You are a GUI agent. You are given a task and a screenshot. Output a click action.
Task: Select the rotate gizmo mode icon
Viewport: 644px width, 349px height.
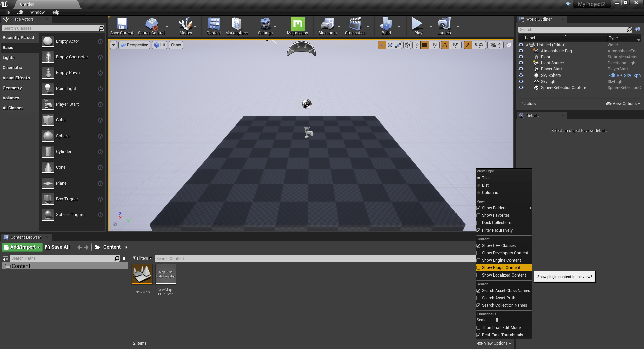[x=390, y=45]
